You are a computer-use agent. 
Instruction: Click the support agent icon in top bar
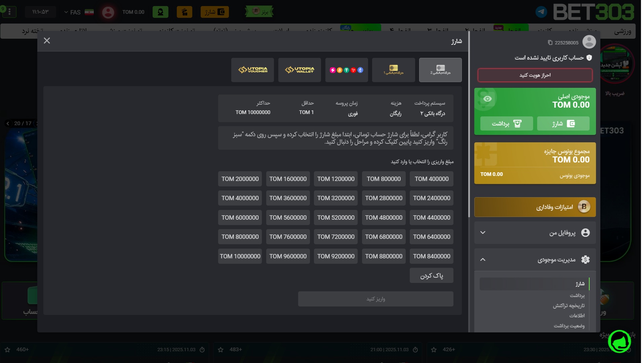(161, 11)
